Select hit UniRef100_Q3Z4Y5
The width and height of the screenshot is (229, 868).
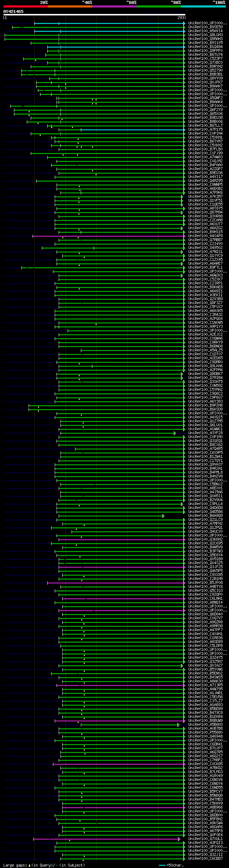point(205,658)
